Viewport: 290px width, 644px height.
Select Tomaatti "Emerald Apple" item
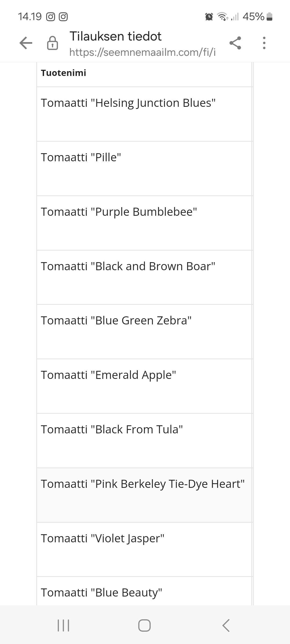pyautogui.click(x=108, y=375)
